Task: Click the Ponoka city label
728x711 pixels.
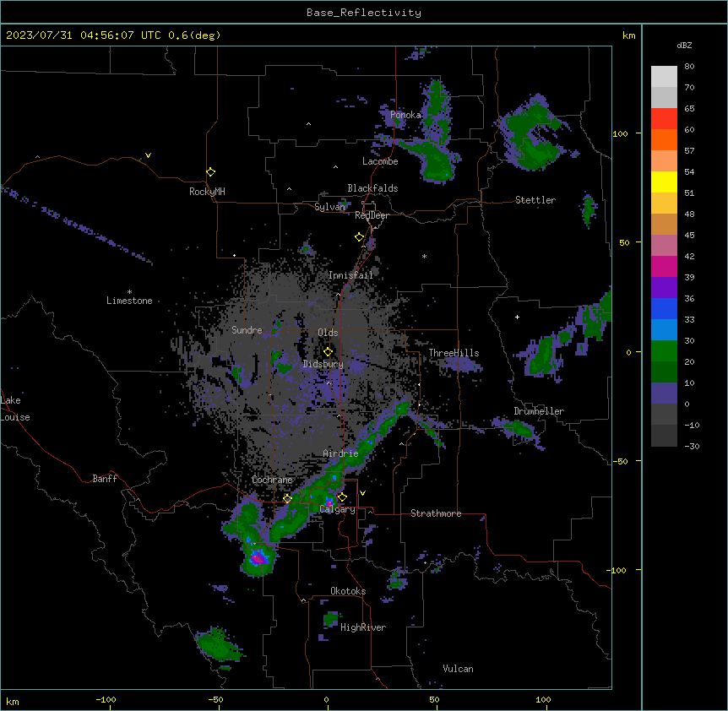Action: click(405, 115)
